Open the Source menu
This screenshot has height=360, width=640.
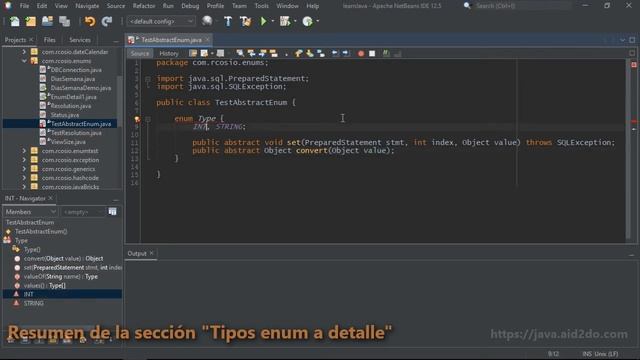pos(116,6)
